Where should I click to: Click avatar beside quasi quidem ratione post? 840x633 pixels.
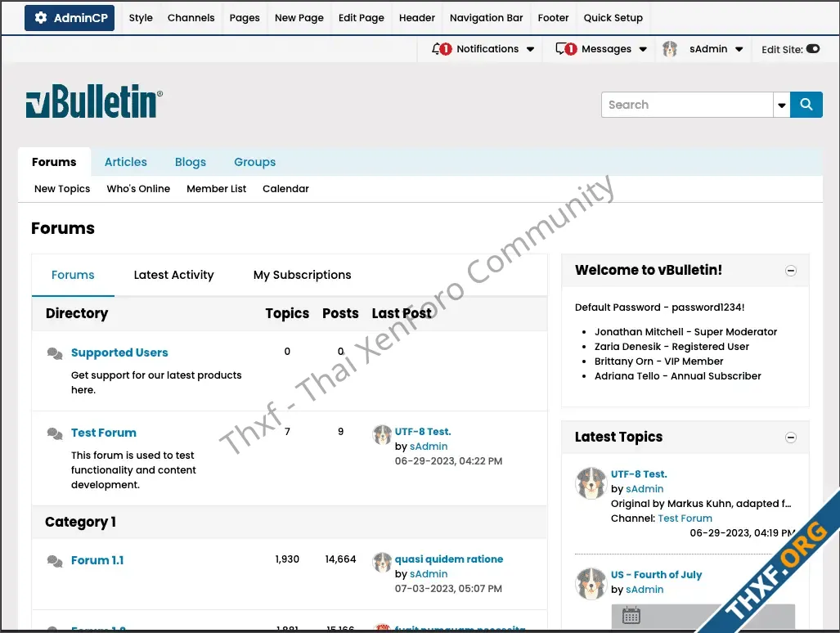[x=382, y=562]
